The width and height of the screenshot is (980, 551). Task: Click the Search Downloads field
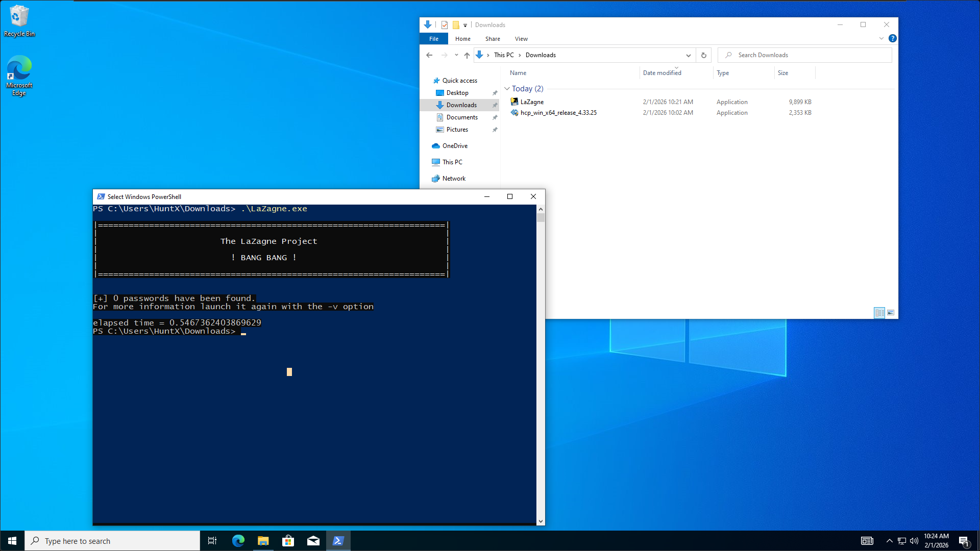coord(805,55)
